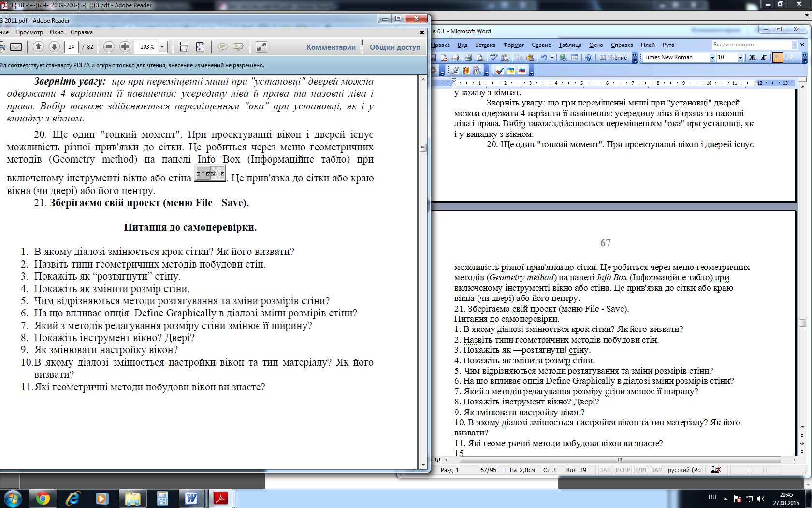
Task: Click the page number field showing 14
Action: (x=72, y=47)
